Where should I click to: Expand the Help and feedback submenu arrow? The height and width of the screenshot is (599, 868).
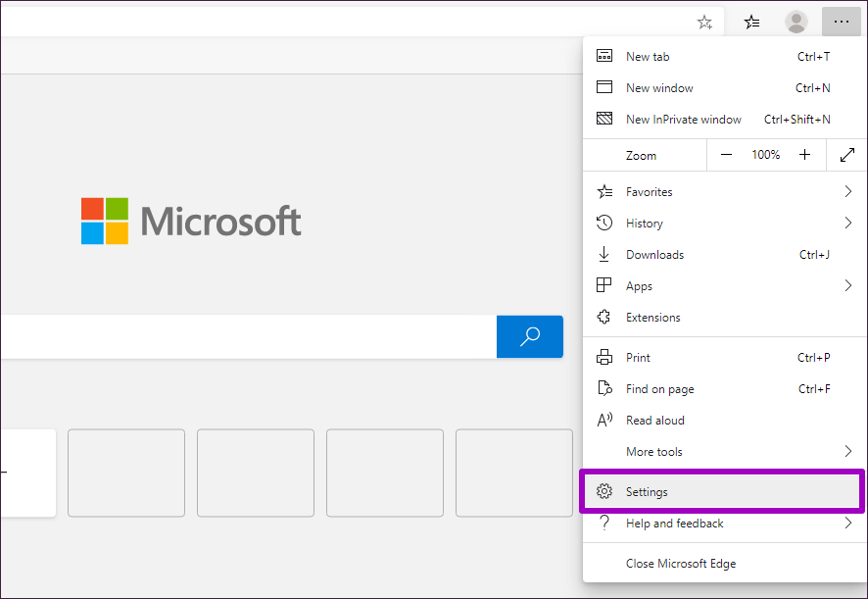pos(848,523)
